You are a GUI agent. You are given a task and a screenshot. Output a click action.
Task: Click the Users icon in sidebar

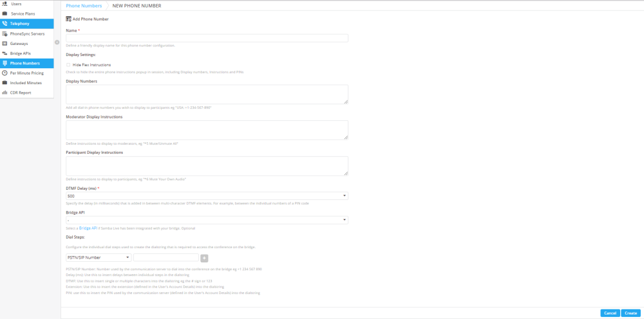pos(5,4)
